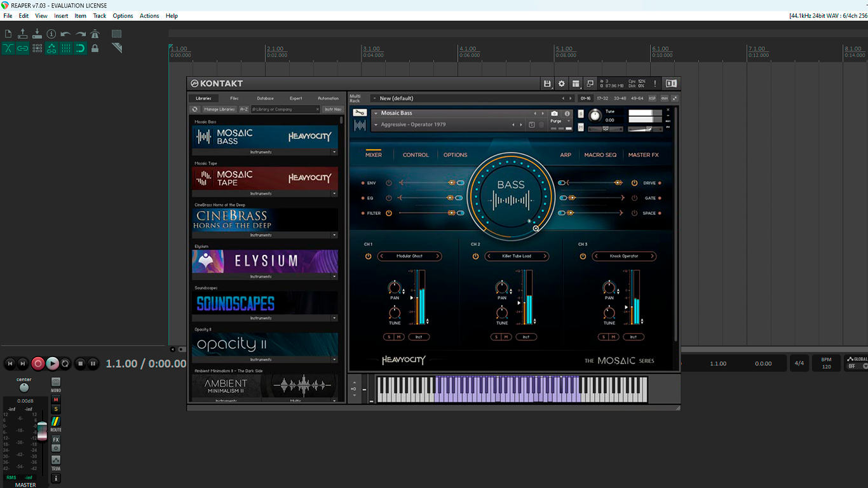Image resolution: width=868 pixels, height=488 pixels.
Task: Open Kontakt workspace layout icon
Action: point(576,83)
